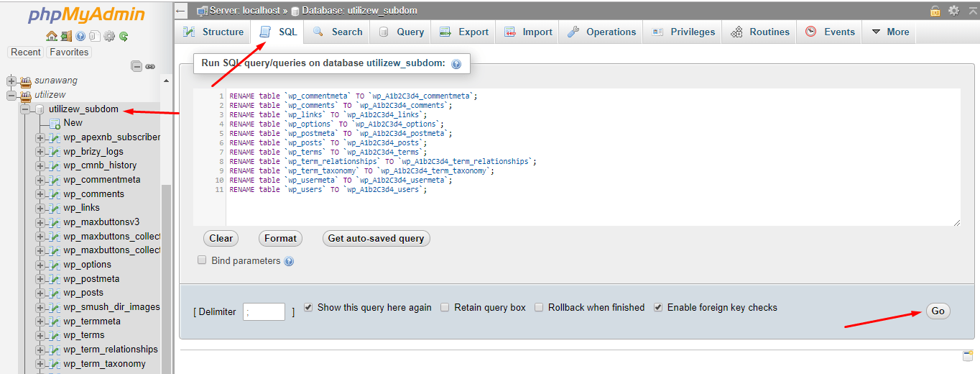This screenshot has height=374, width=980.
Task: Click the utilizew database group icon
Action: pyautogui.click(x=26, y=95)
